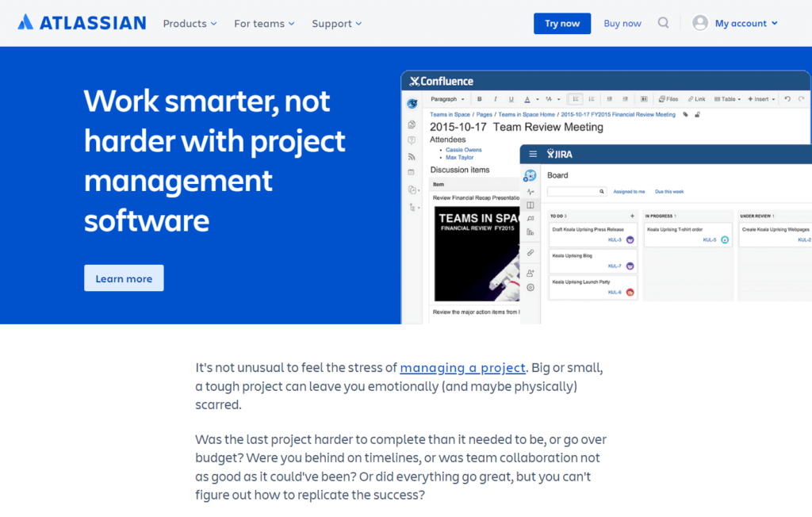Click the Atlassian logo
812x517 pixels.
pos(82,23)
